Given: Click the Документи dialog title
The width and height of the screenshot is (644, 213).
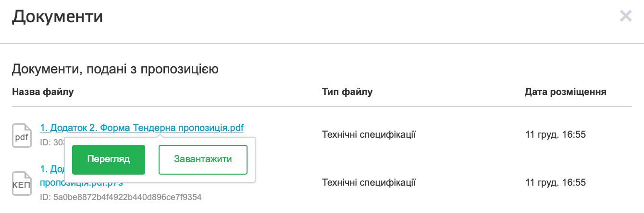Looking at the screenshot, I should point(57,17).
